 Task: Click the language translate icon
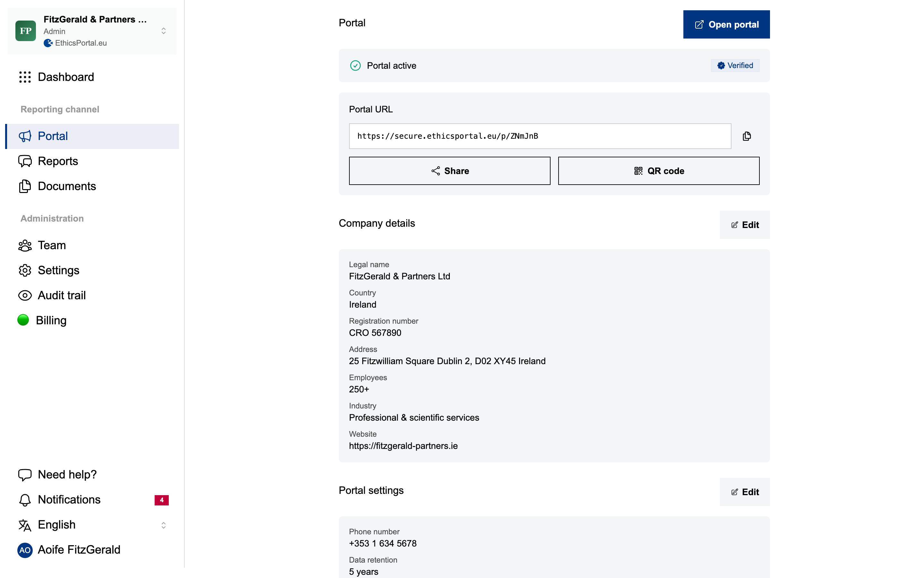25,525
